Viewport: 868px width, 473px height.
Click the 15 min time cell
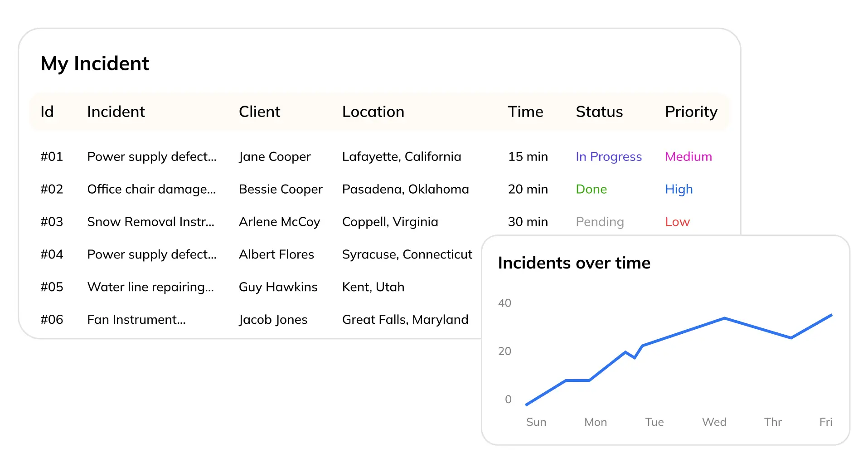click(x=528, y=156)
